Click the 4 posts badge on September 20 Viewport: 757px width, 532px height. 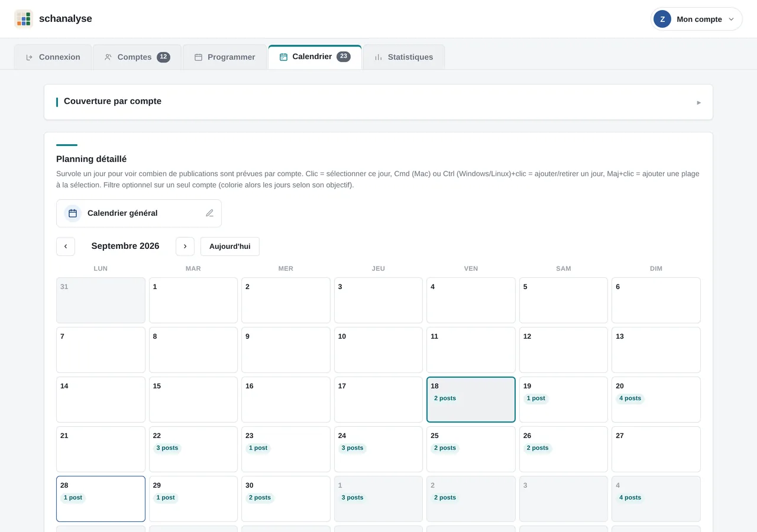click(x=630, y=398)
